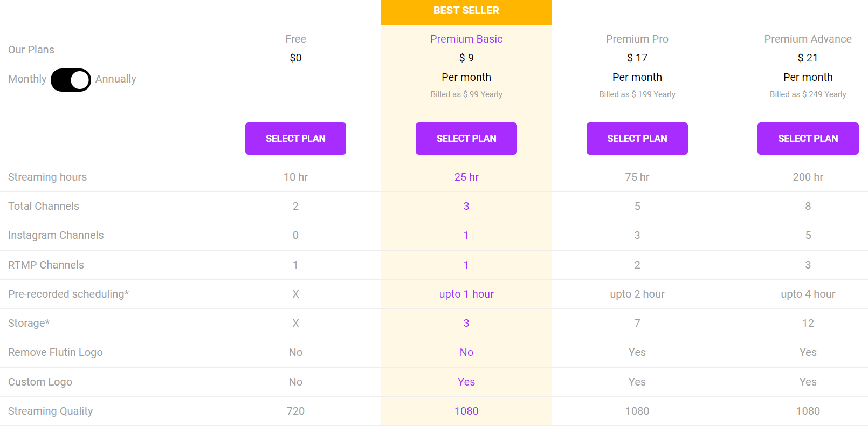Click the Premium Basic plan title

[x=466, y=39]
